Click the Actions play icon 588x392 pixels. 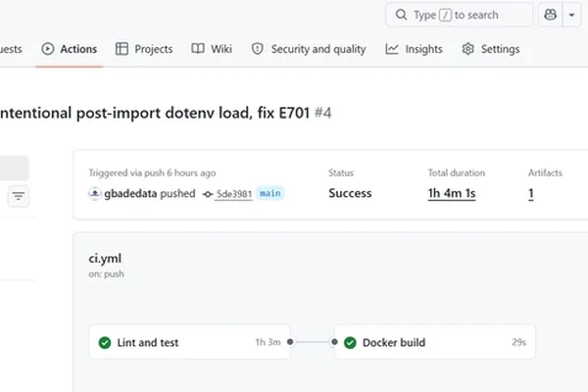(48, 49)
